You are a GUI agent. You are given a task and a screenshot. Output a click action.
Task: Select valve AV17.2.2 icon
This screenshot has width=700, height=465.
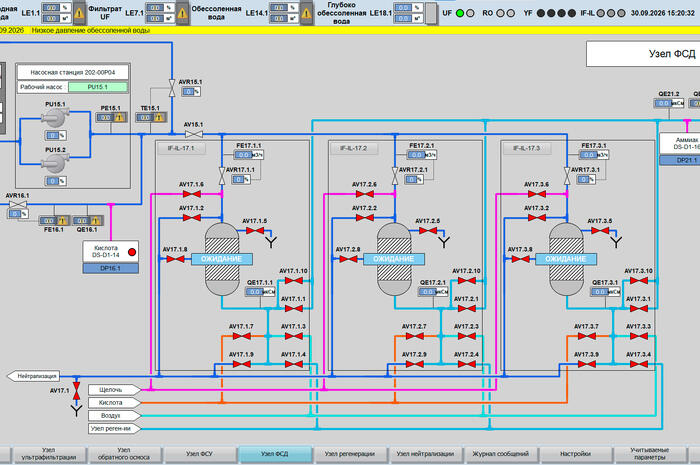(365, 218)
